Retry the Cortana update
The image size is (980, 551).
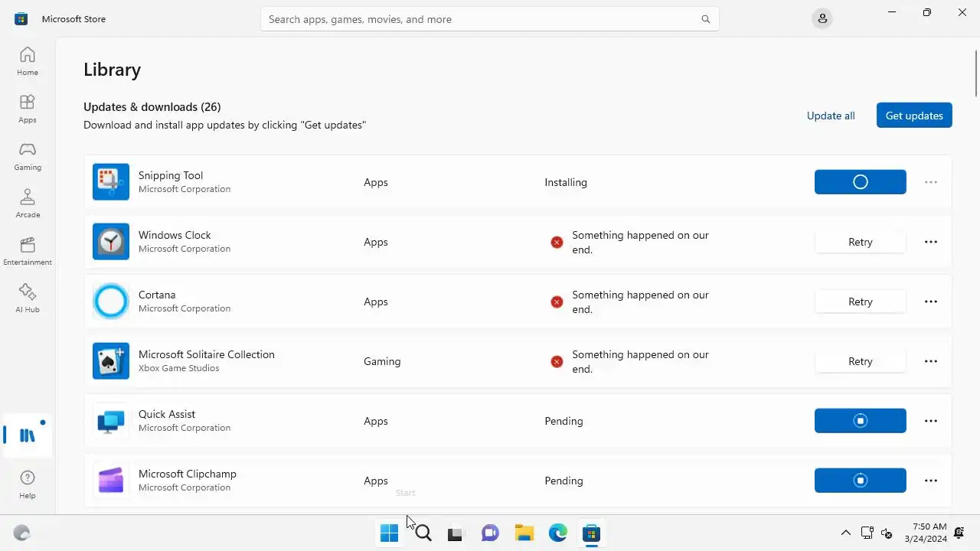[861, 302]
